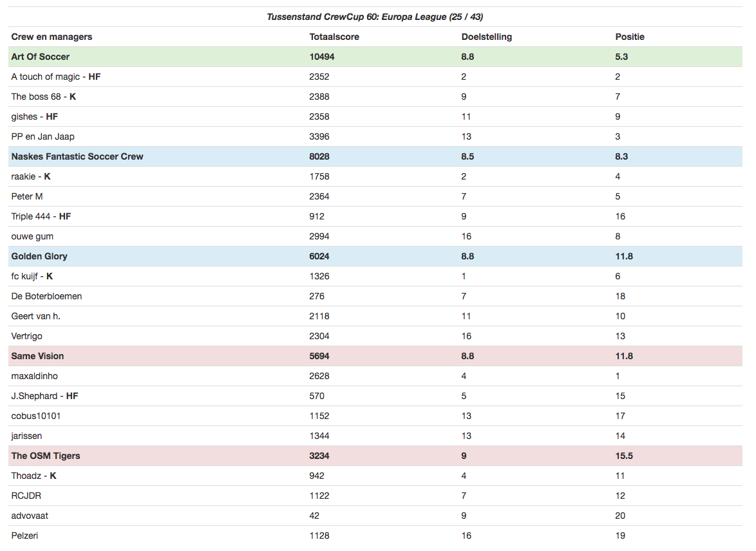This screenshot has height=551, width=756.
Task: Select the Naskes Fantastic Soccer Crew row
Action: (x=77, y=156)
